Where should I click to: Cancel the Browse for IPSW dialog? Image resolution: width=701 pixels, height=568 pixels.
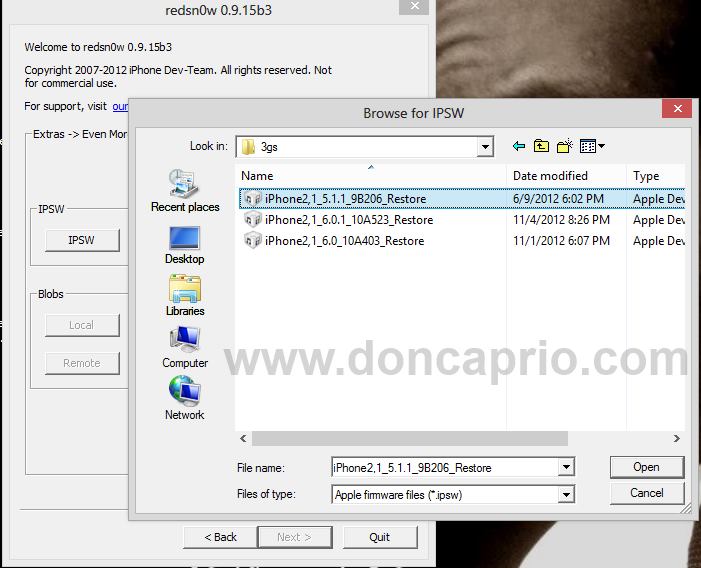pos(647,493)
